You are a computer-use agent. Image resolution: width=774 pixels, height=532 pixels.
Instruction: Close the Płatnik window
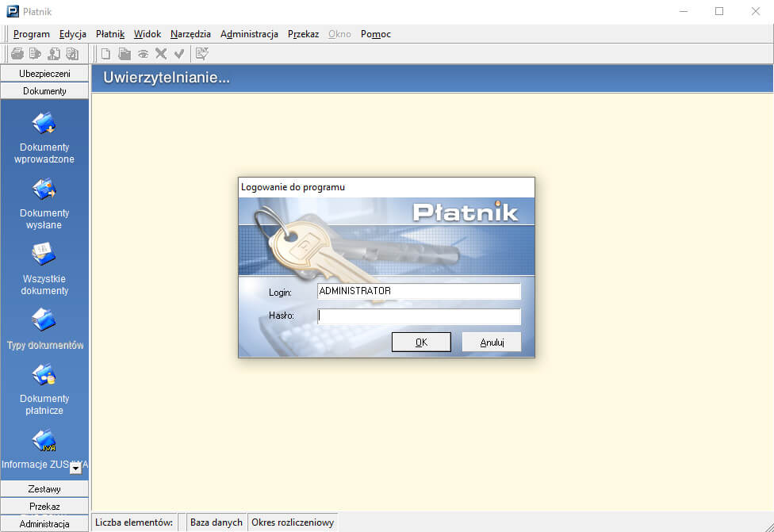755,11
